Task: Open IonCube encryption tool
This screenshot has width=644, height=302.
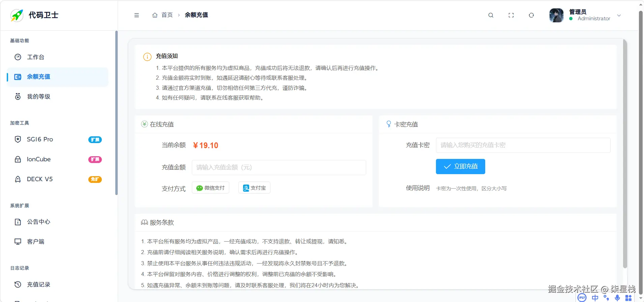Action: 58,159
